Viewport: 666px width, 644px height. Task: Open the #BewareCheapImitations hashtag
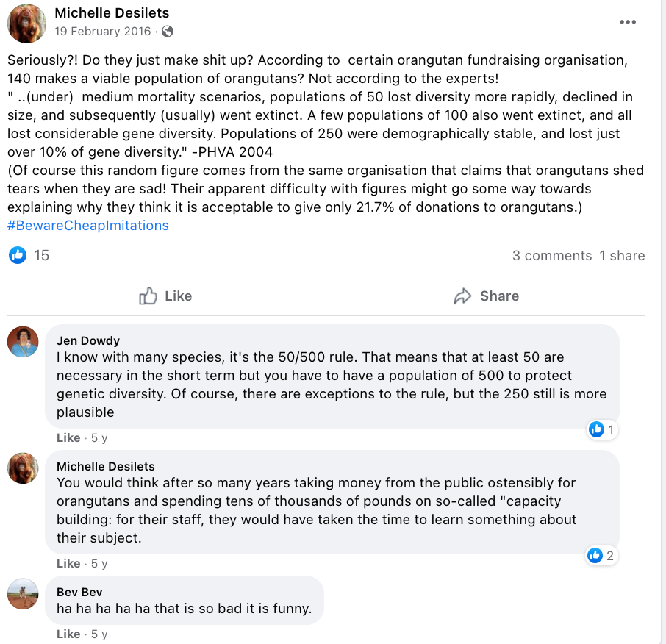[x=87, y=225]
